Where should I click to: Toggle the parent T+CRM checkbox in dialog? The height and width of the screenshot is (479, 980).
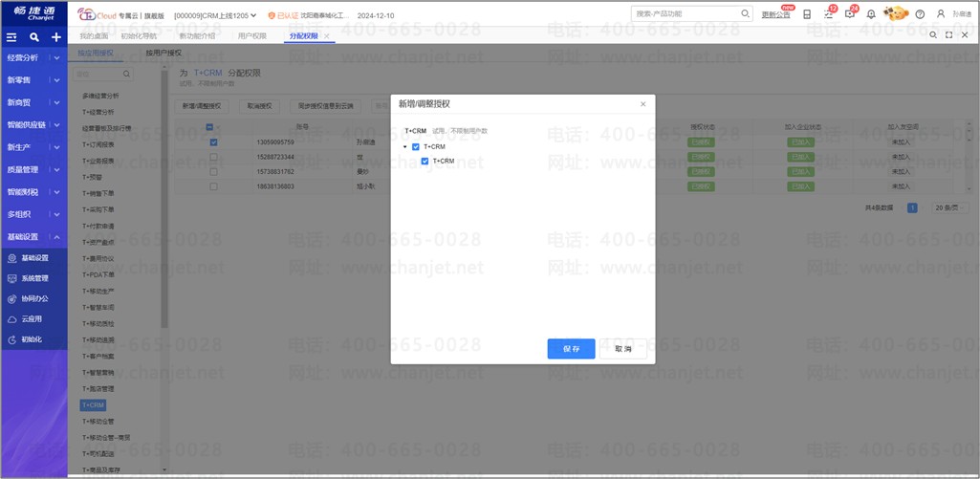[x=416, y=147]
